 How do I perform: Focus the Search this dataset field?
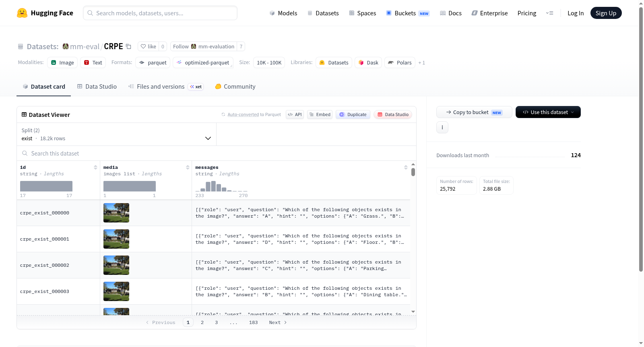tap(217, 153)
